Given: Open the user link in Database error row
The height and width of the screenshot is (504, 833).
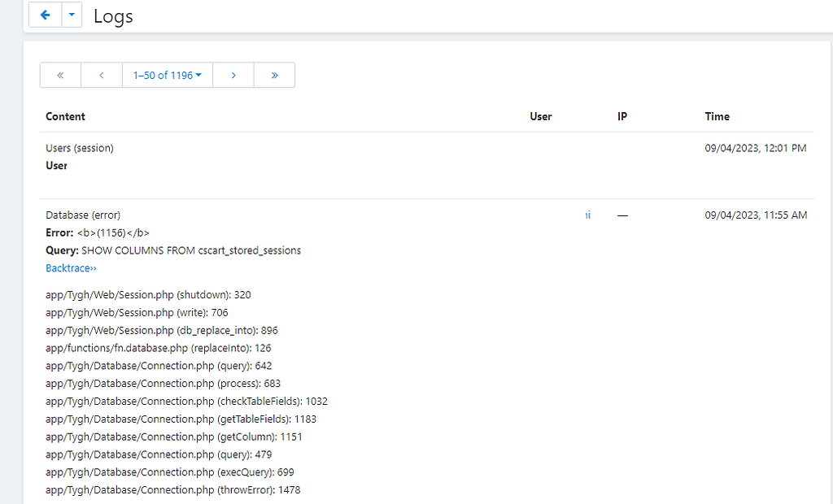Looking at the screenshot, I should [587, 215].
